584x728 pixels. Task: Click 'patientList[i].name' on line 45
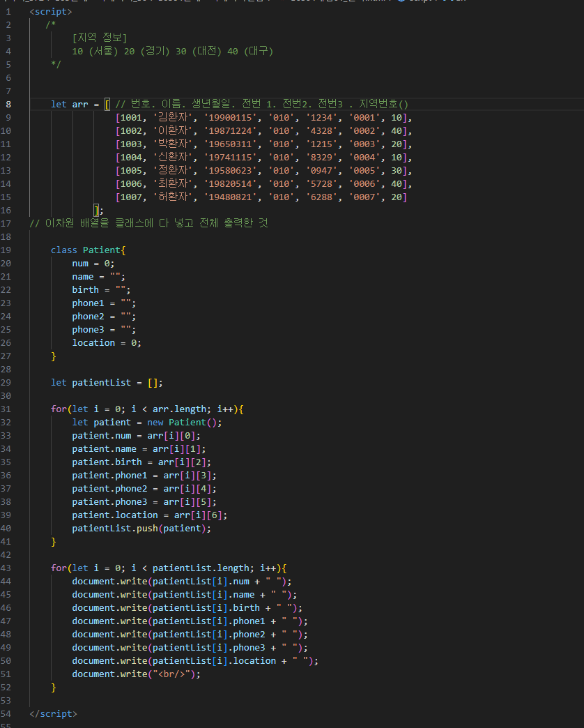pos(203,595)
